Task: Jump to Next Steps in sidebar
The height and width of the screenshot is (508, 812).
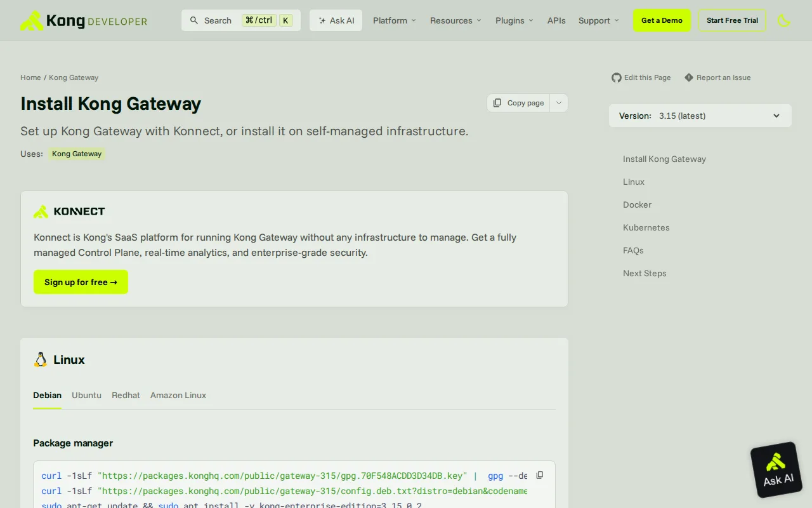Action: point(645,273)
